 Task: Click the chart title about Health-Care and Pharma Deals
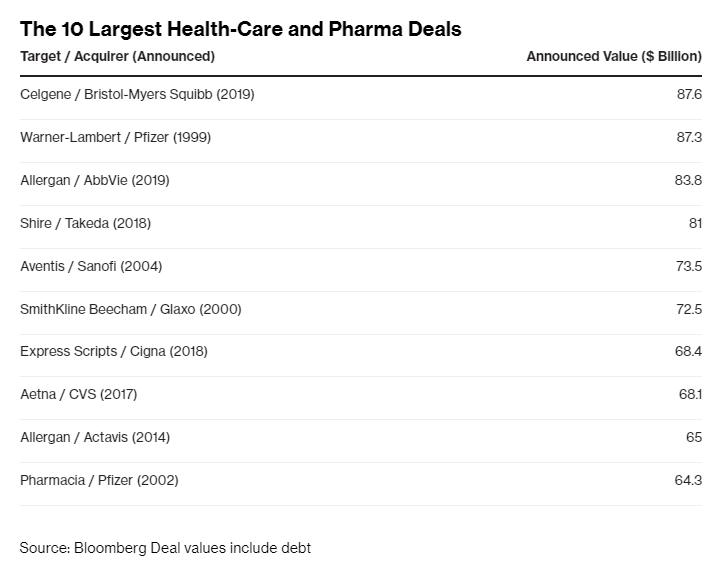240,29
